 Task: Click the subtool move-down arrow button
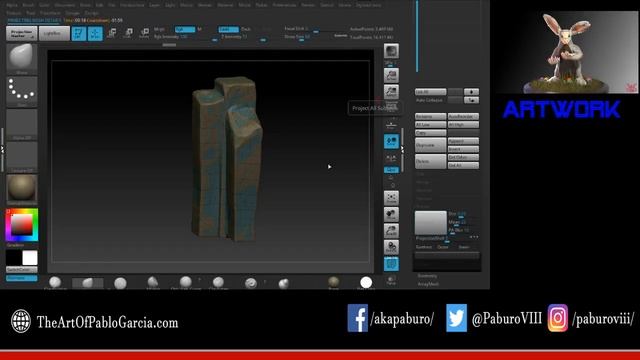(x=471, y=100)
